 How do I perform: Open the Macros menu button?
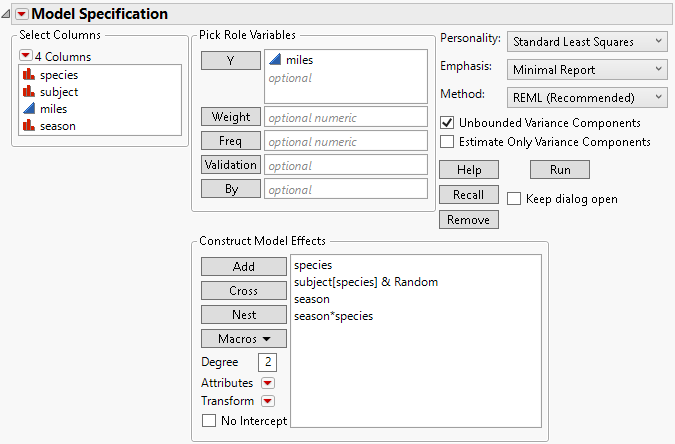tap(244, 339)
